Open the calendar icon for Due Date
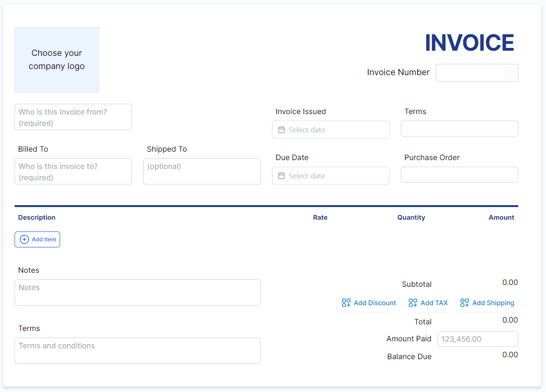The height and width of the screenshot is (392, 546). pos(281,176)
